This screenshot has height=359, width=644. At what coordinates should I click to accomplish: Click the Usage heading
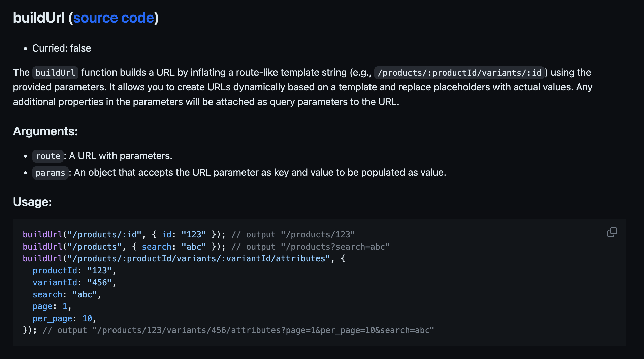pos(32,202)
